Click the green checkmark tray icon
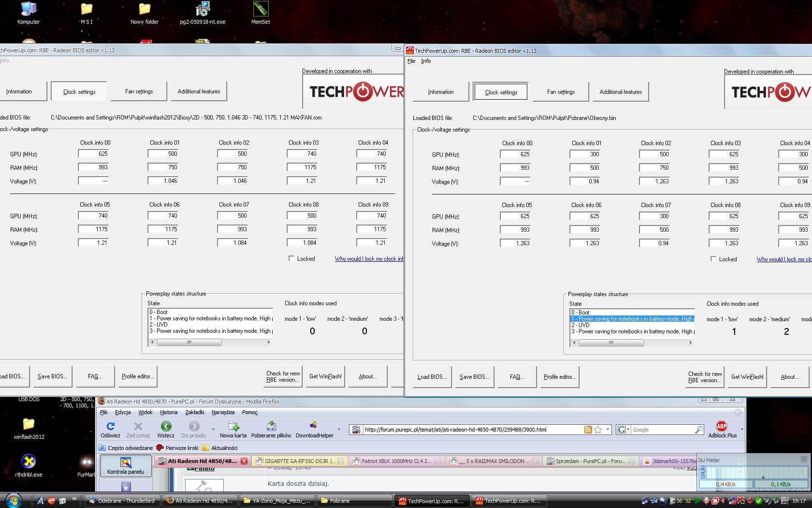Screen dimensions: 812x508 tap(759, 501)
